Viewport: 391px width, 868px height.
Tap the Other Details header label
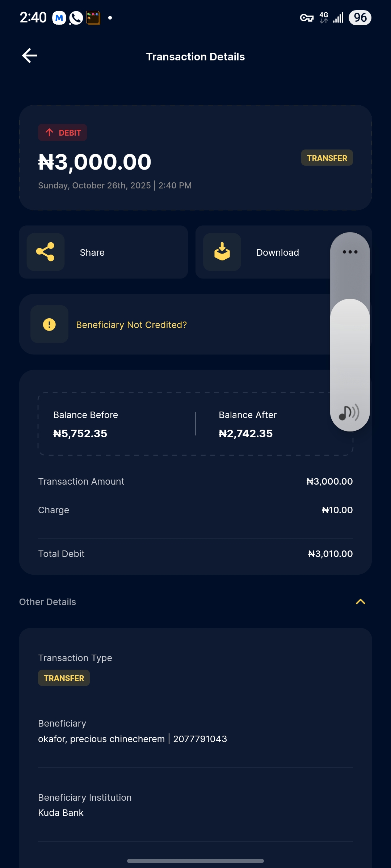click(x=48, y=602)
